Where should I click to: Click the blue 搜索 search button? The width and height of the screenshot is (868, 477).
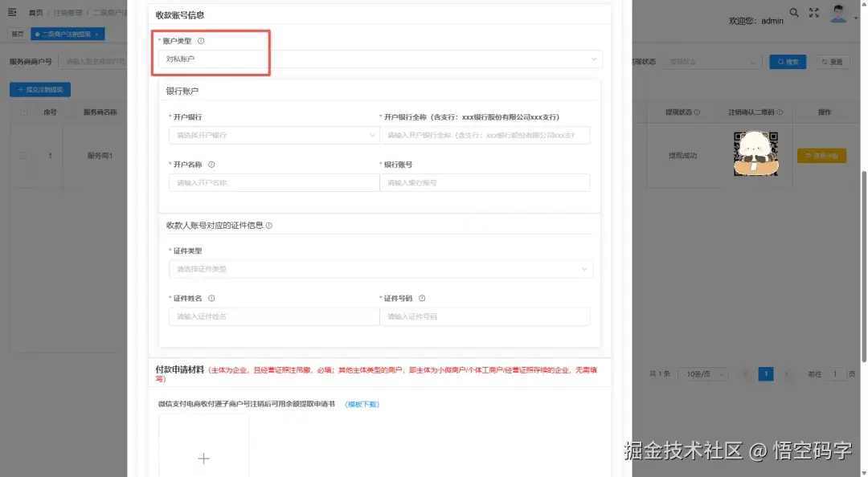pos(787,61)
